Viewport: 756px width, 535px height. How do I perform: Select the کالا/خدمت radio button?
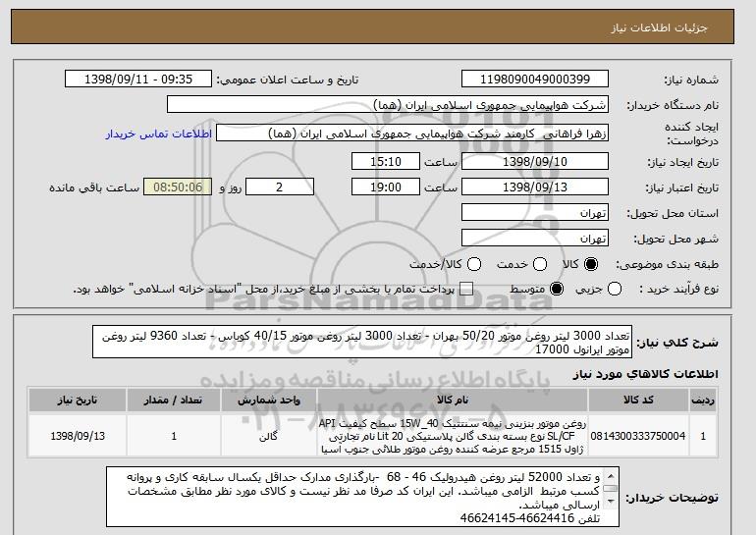point(474,264)
